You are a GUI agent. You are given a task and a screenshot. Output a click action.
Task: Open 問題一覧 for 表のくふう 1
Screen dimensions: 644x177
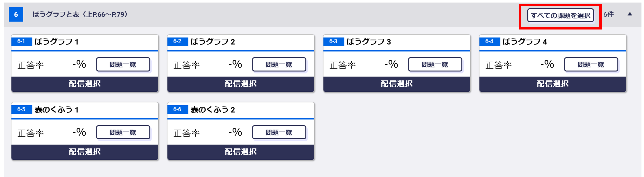pyautogui.click(x=123, y=132)
